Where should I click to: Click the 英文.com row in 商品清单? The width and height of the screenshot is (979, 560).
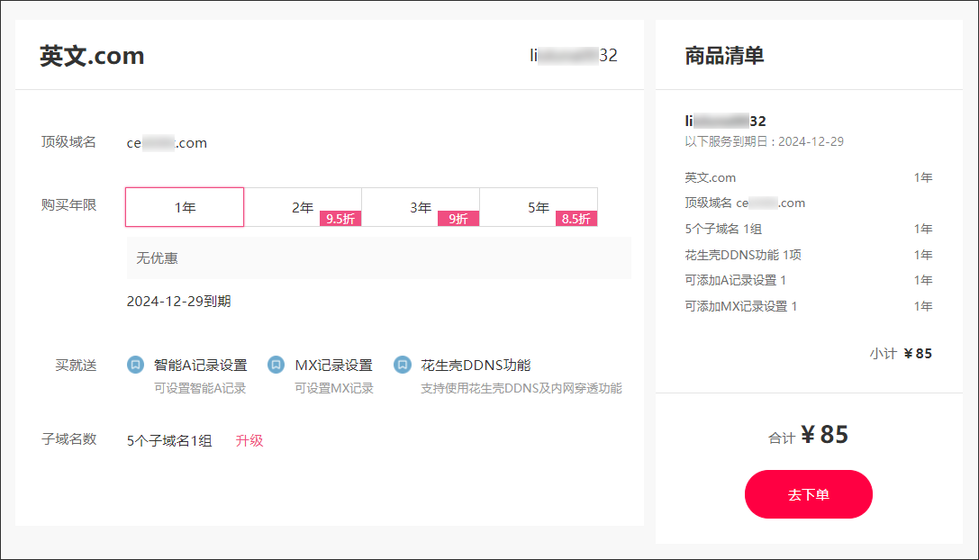[x=809, y=178]
